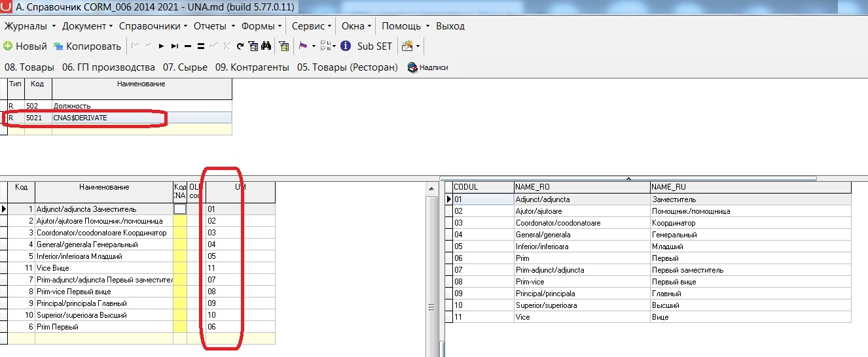Open search with the binoculars icon
This screenshot has height=357, width=868.
click(266, 46)
